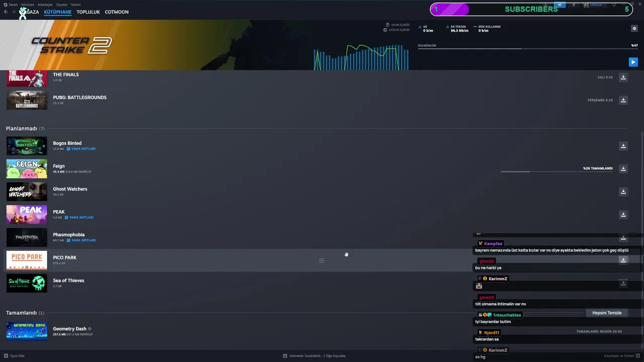This screenshot has width=644, height=362.
Task: Click download icon in Feign row
Action: tap(623, 169)
